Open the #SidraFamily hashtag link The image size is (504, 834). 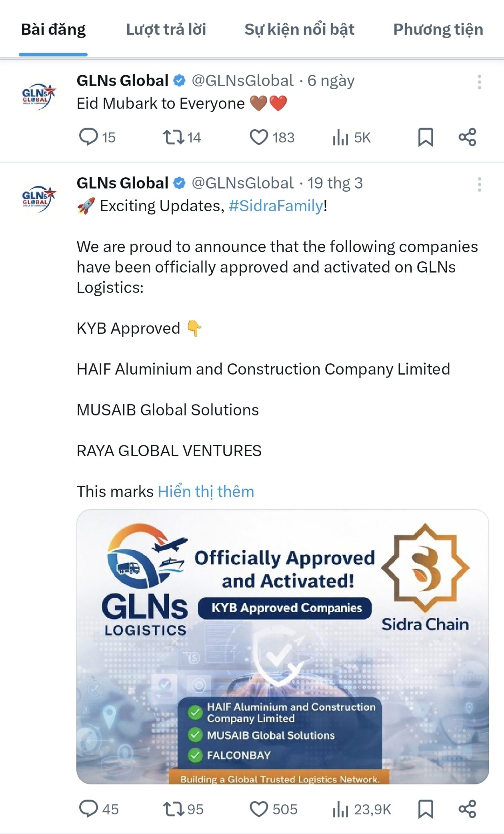pos(276,206)
